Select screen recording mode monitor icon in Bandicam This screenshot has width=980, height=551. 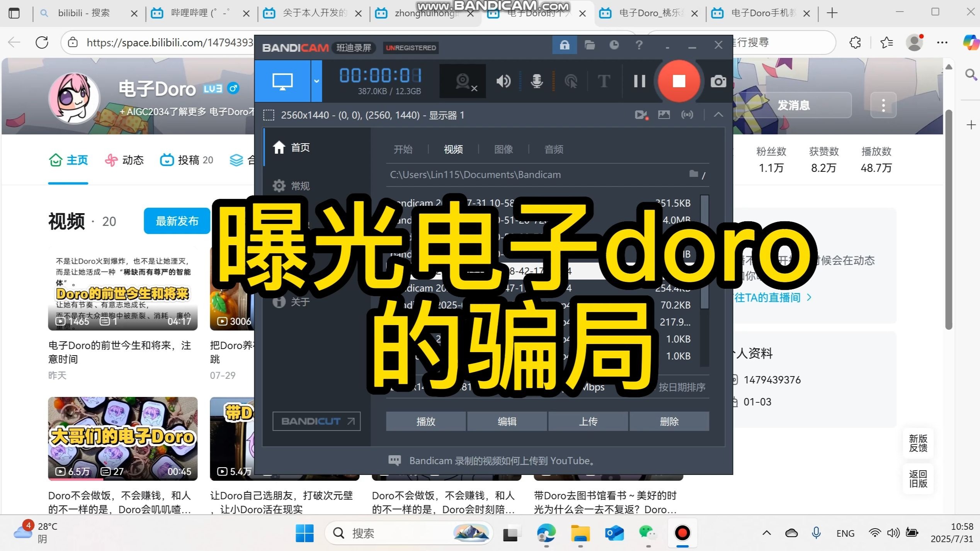(282, 81)
